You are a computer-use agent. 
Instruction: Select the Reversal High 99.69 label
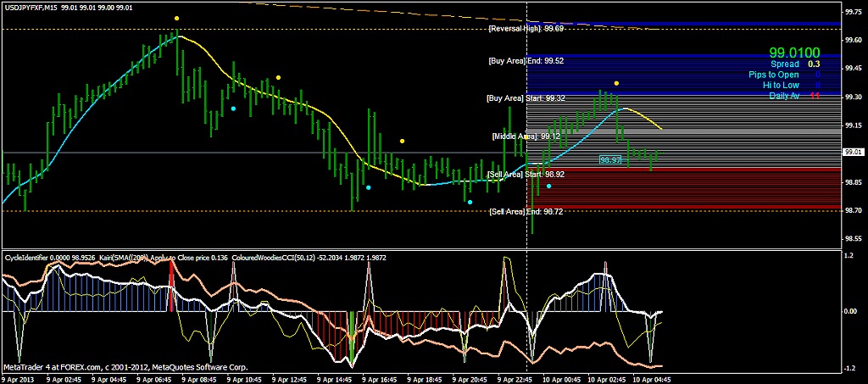[x=526, y=29]
